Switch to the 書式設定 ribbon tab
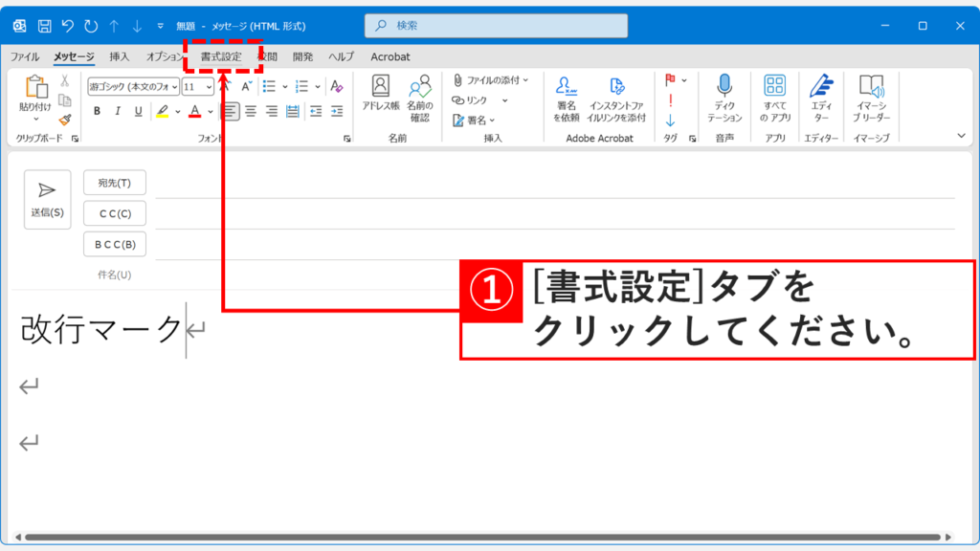The image size is (980, 551). pos(223,56)
